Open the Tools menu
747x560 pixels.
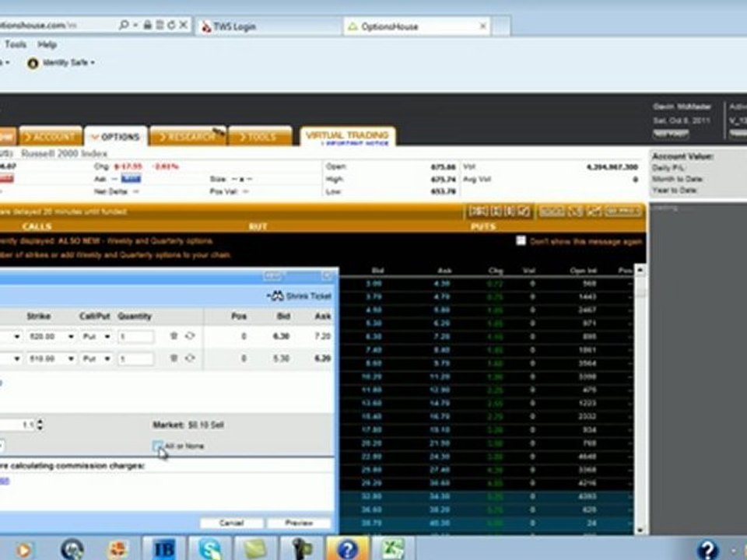click(16, 44)
